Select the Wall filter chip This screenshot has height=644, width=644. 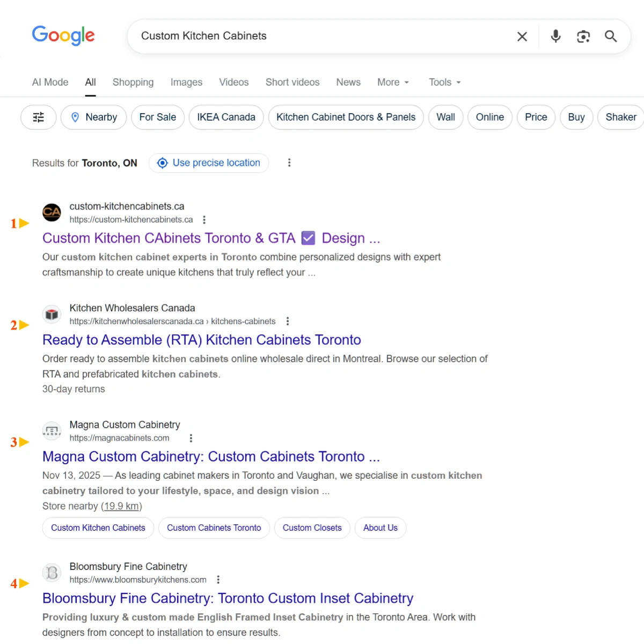tap(446, 117)
